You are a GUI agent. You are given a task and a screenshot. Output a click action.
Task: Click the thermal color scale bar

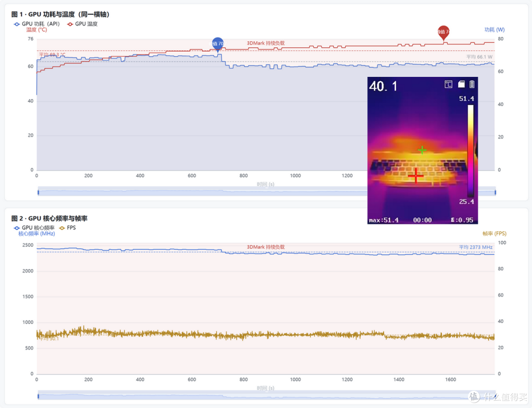(x=470, y=151)
